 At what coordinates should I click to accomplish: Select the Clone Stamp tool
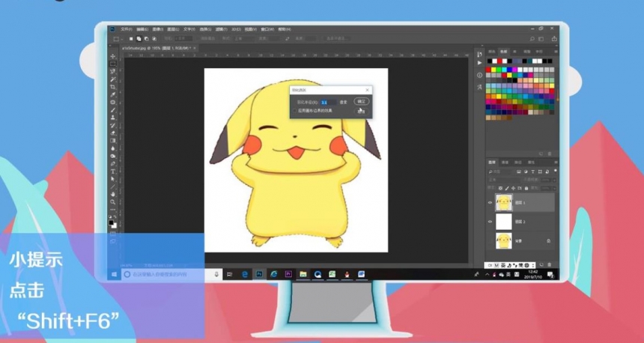pyautogui.click(x=113, y=118)
